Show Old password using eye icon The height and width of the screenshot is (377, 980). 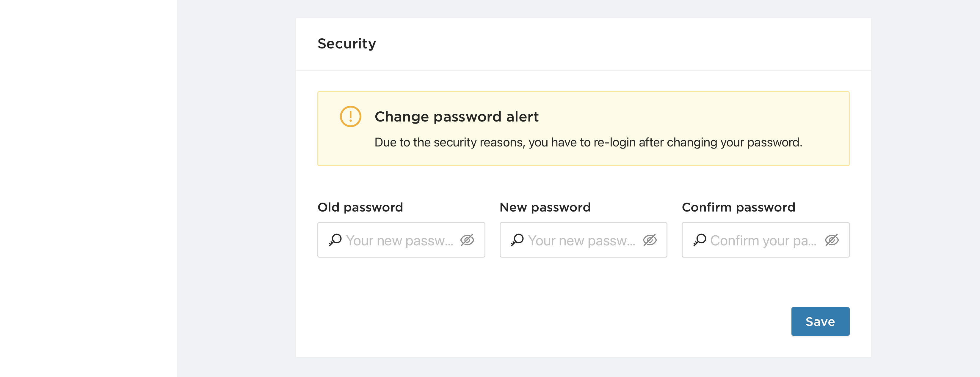[x=467, y=240]
